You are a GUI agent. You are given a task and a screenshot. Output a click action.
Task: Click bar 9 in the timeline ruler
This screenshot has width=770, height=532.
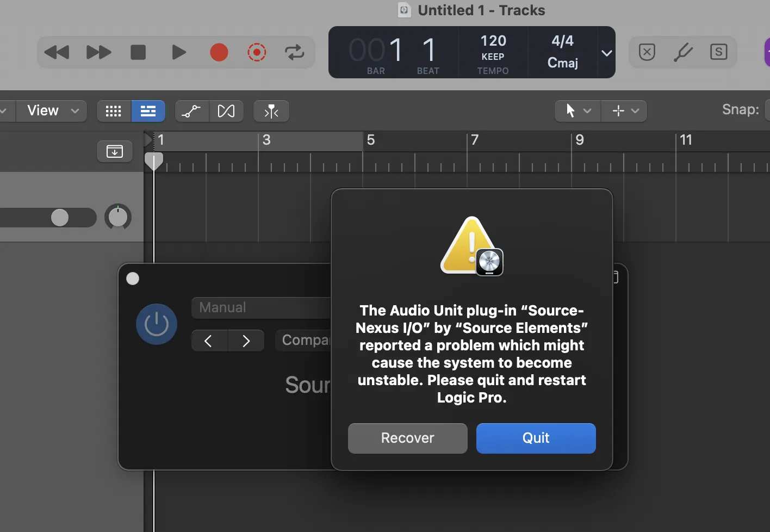click(x=580, y=140)
